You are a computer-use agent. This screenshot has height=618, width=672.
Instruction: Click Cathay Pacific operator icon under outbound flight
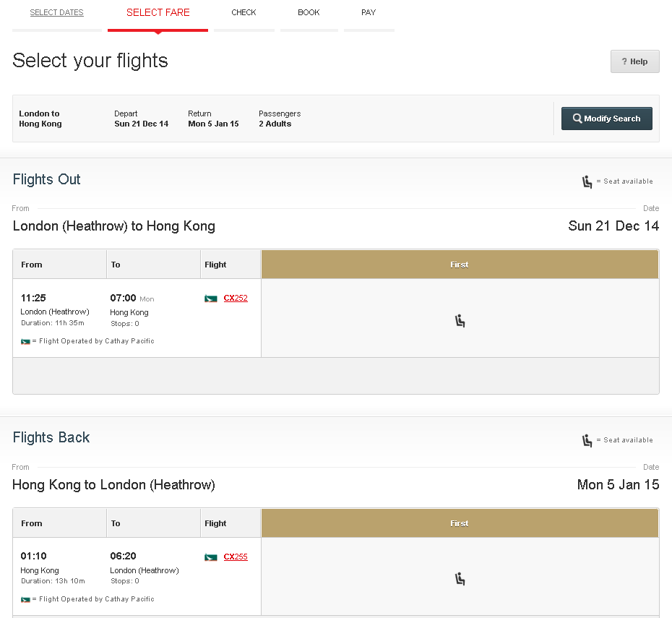point(25,341)
